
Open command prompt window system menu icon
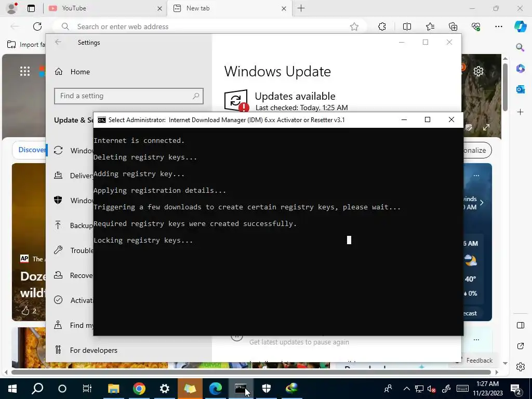click(101, 120)
